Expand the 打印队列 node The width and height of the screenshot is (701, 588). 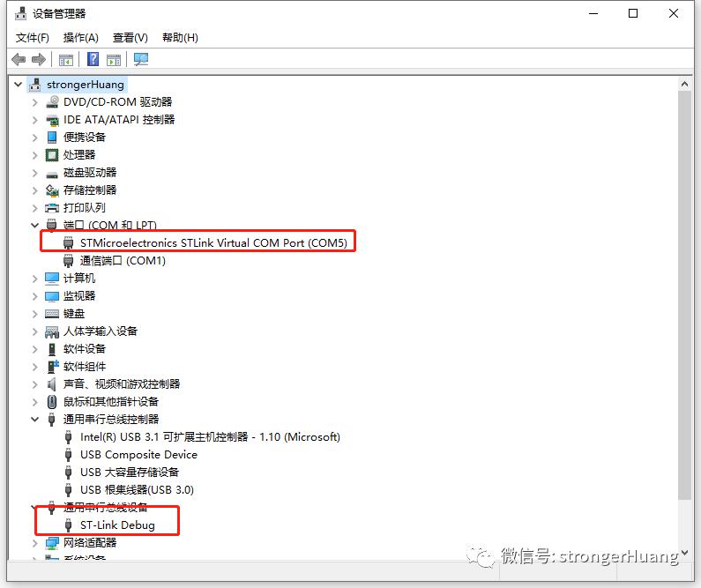coord(35,208)
